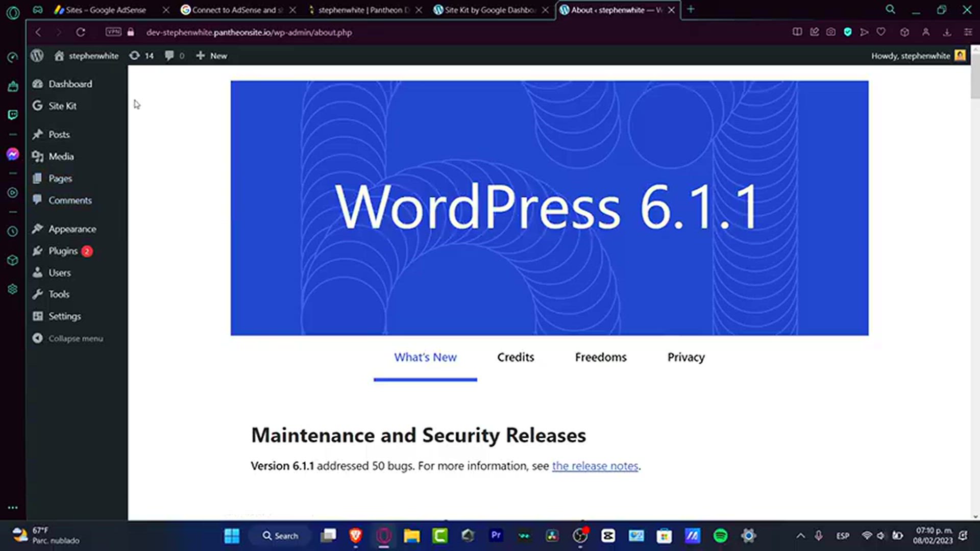Toggle the VPN badge in address bar

113,32
